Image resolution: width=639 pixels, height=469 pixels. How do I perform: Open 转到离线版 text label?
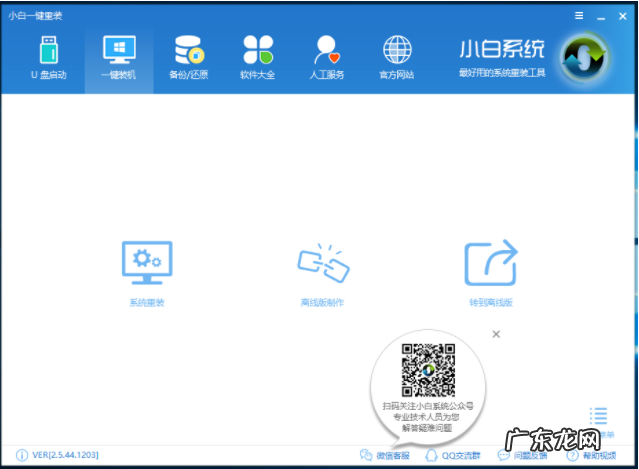[x=491, y=303]
